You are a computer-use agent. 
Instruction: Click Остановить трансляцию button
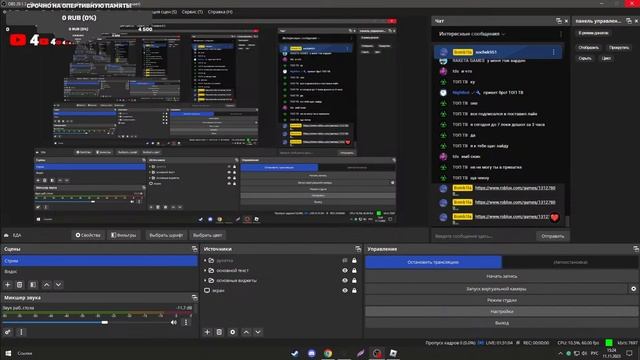pyautogui.click(x=433, y=262)
